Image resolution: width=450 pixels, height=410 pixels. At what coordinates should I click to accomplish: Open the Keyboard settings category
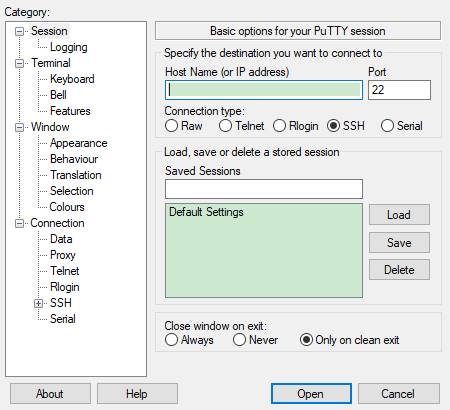[72, 79]
